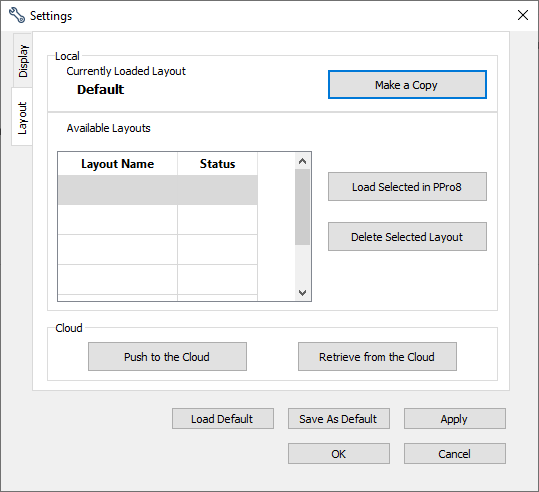Select the Layout vertical tab
Image resolution: width=539 pixels, height=492 pixels.
[22, 117]
